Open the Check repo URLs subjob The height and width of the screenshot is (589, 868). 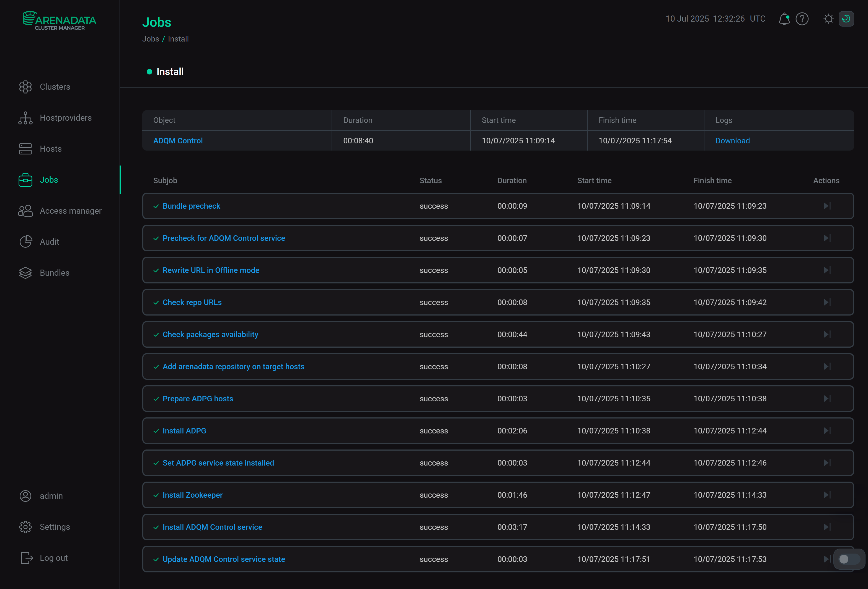click(192, 302)
